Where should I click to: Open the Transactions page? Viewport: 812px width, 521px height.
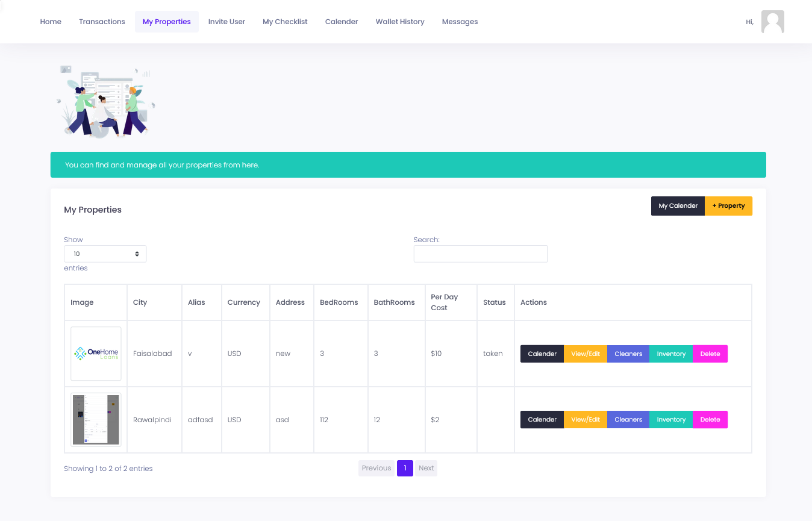pyautogui.click(x=102, y=22)
